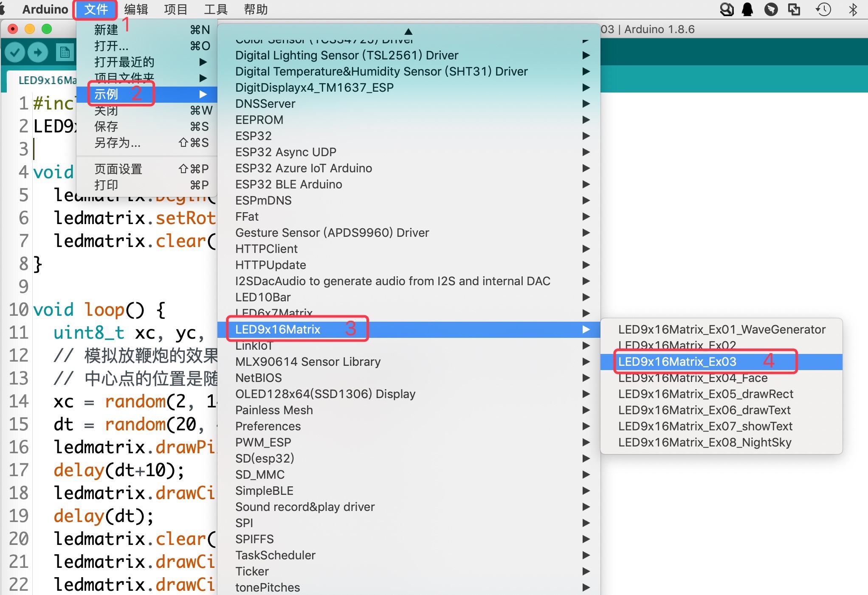Click the globe status icon in menu bar

727,9
